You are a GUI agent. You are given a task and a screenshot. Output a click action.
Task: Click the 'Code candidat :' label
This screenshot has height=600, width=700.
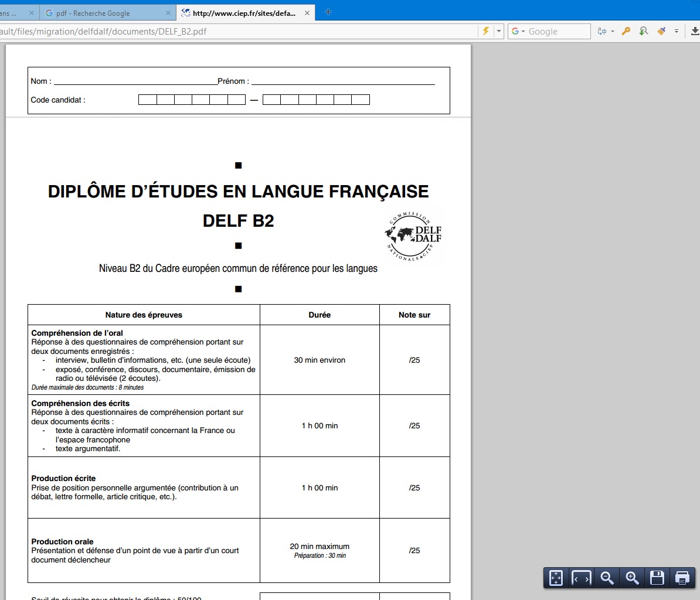pos(58,100)
